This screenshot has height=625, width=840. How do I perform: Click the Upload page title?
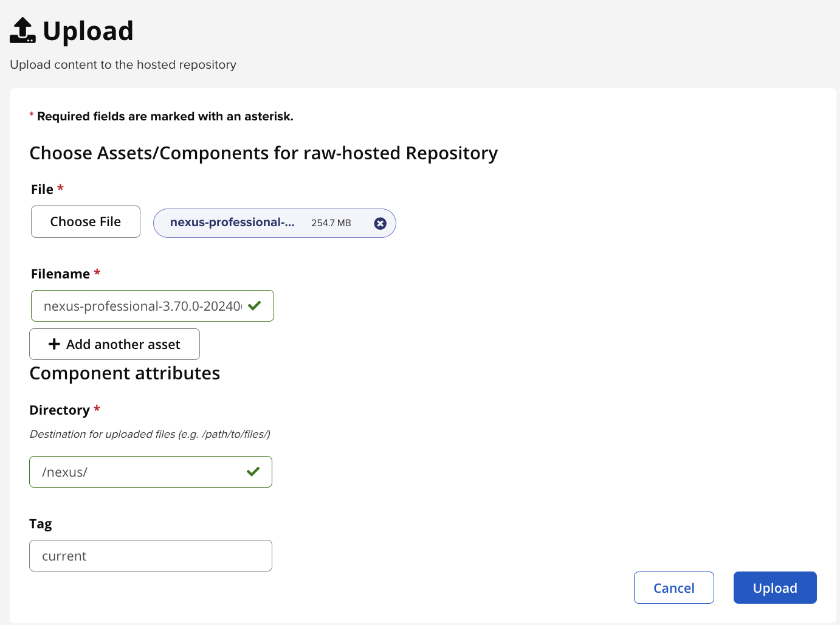(x=88, y=31)
